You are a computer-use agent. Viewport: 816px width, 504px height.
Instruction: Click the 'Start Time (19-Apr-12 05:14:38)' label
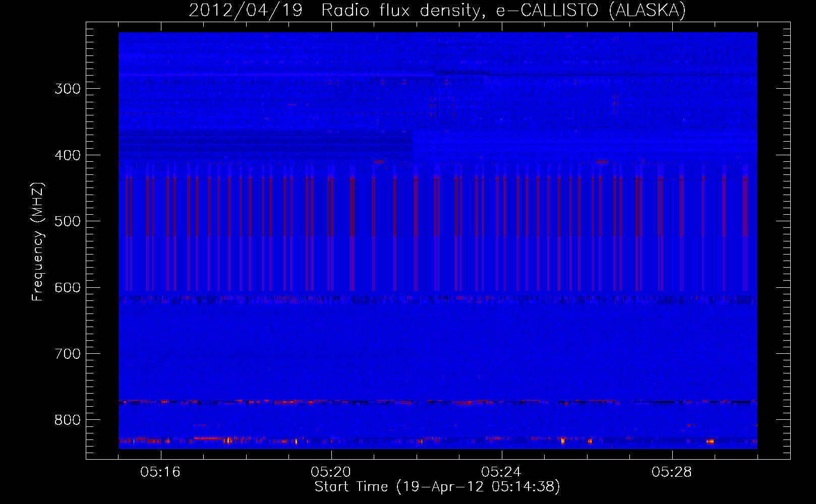(437, 487)
